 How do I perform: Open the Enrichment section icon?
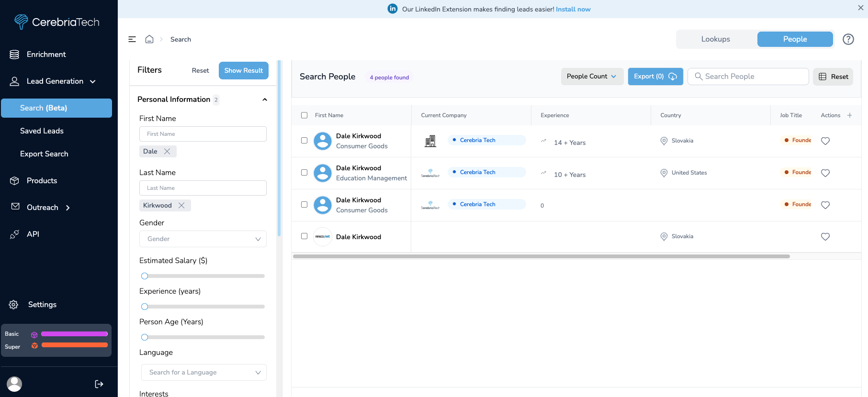coord(14,55)
